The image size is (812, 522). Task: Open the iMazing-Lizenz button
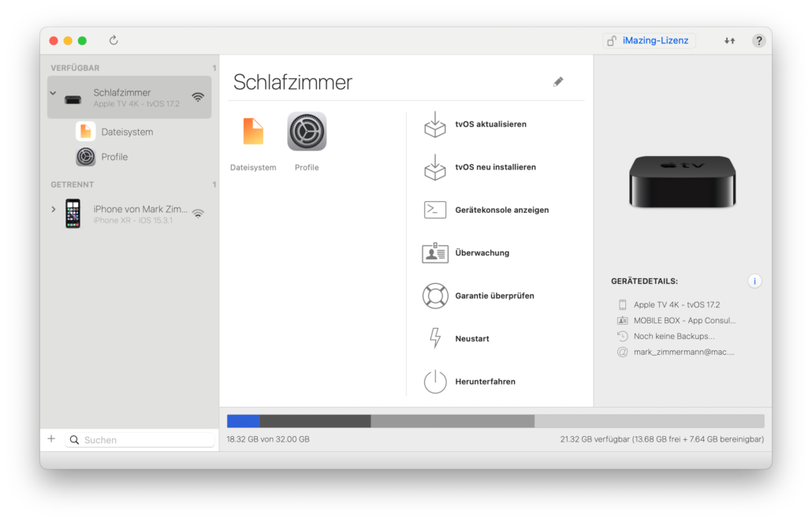pos(649,40)
